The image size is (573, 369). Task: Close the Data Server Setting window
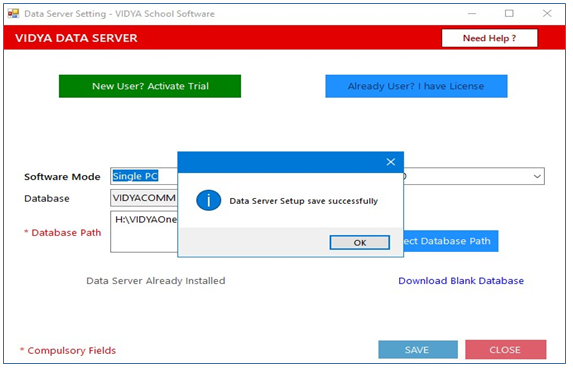(x=547, y=14)
